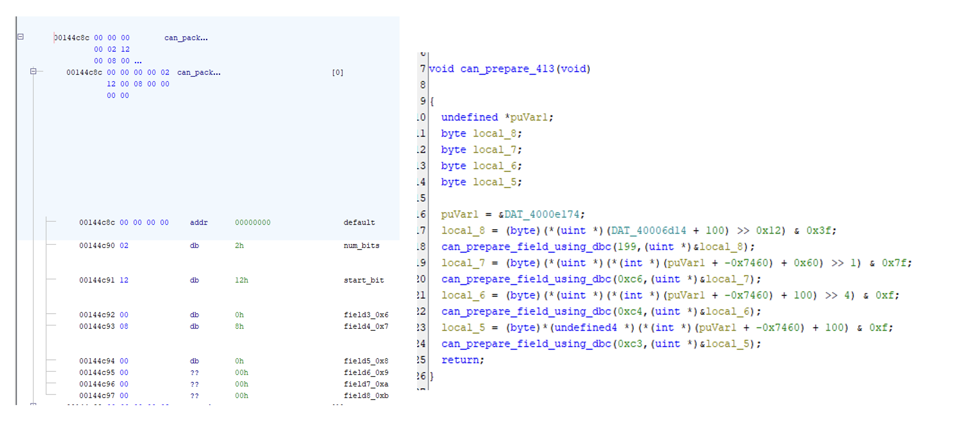Click can_prepare_field_using_dbc call on line 24
Image resolution: width=980 pixels, height=423 pixels.
526,344
